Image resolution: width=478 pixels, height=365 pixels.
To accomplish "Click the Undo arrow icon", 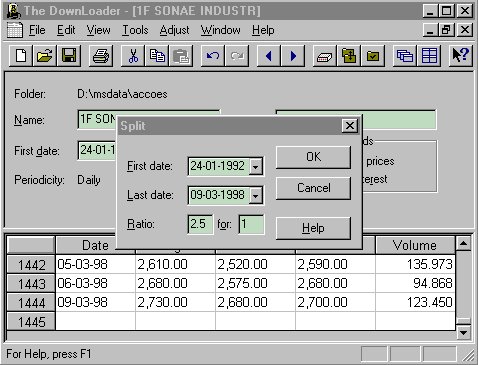I will point(213,56).
